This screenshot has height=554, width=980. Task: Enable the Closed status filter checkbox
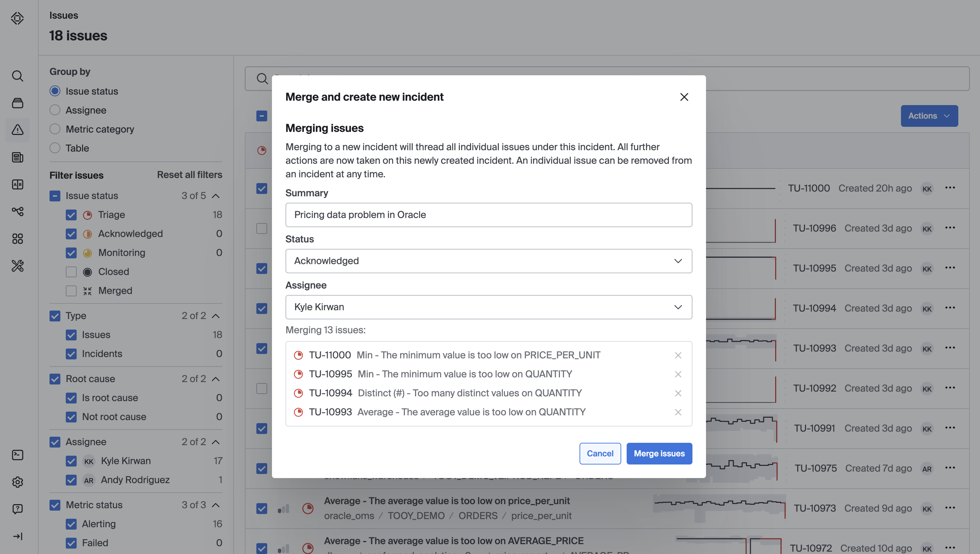pyautogui.click(x=71, y=272)
